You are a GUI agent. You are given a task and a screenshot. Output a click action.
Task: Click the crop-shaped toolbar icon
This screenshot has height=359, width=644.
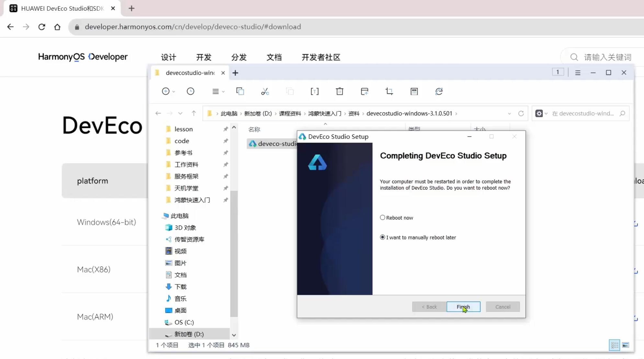pos(389,91)
